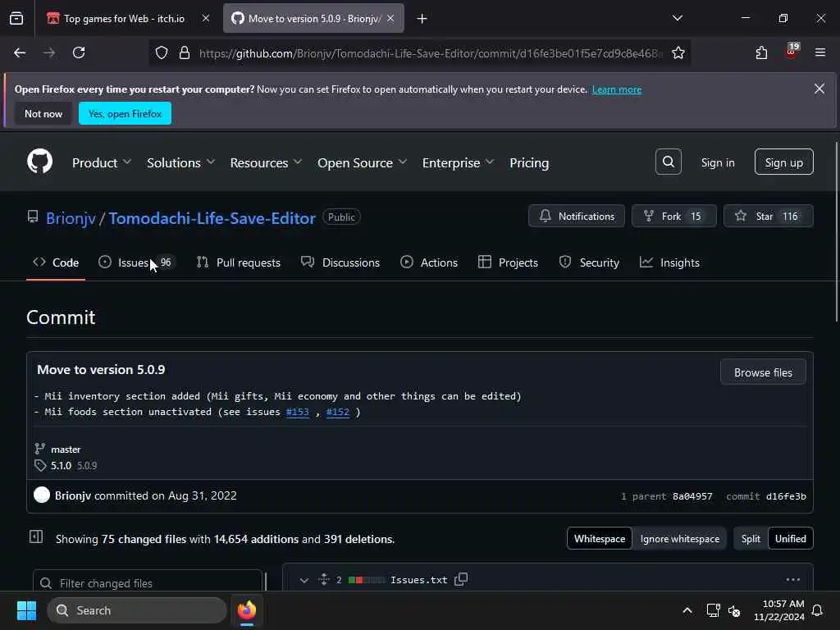Expand the Product menu

(101, 162)
